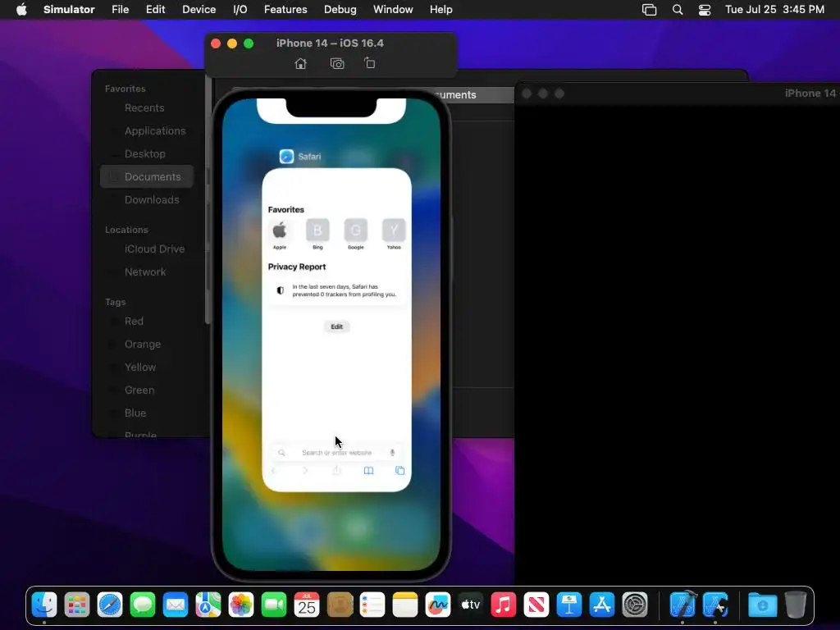This screenshot has width=840, height=630.
Task: Select the Blue tag in Finder sidebar
Action: click(x=135, y=413)
